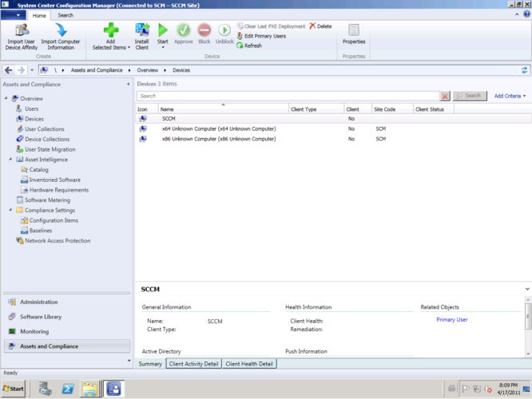Select x86 Unknown Computer row
The height and width of the screenshot is (399, 532).
(333, 139)
